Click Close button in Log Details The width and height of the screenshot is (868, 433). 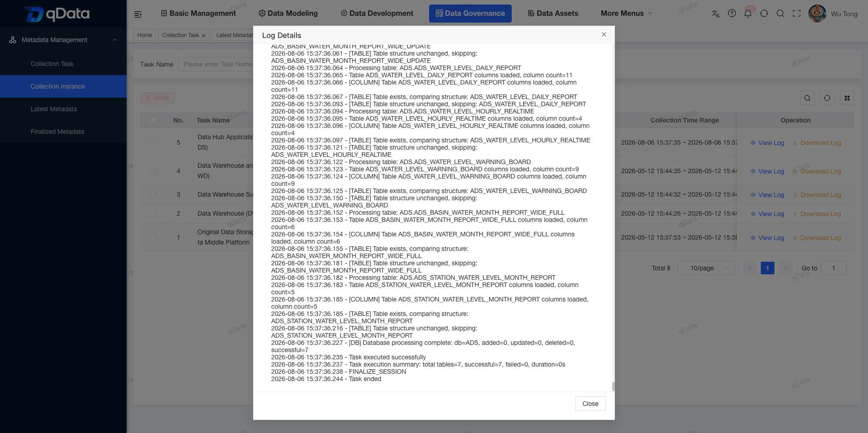coord(590,404)
